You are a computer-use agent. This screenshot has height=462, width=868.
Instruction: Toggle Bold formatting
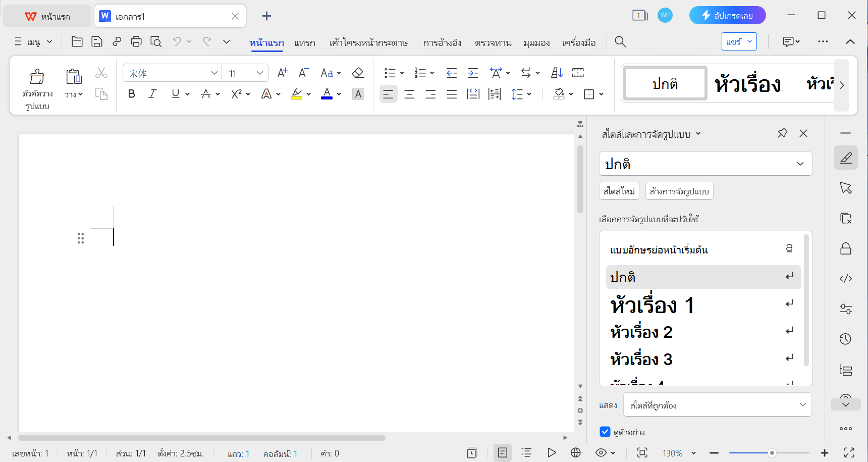click(132, 94)
